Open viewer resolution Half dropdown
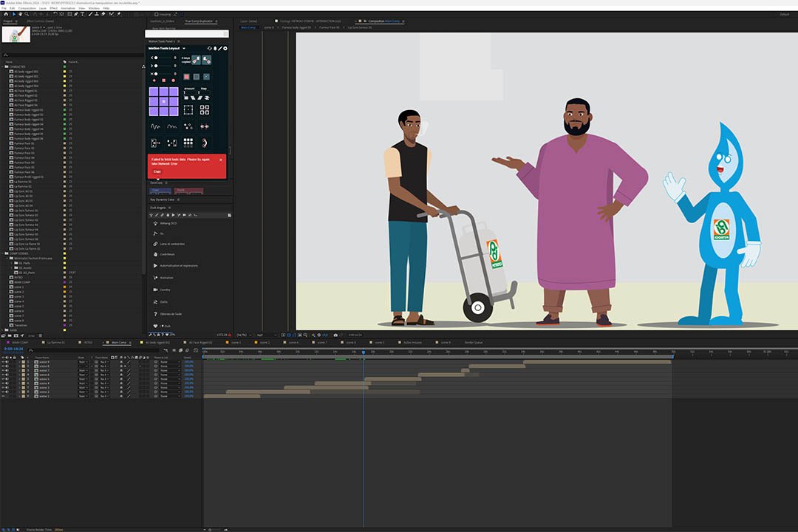The image size is (798, 532). pyautogui.click(x=267, y=335)
